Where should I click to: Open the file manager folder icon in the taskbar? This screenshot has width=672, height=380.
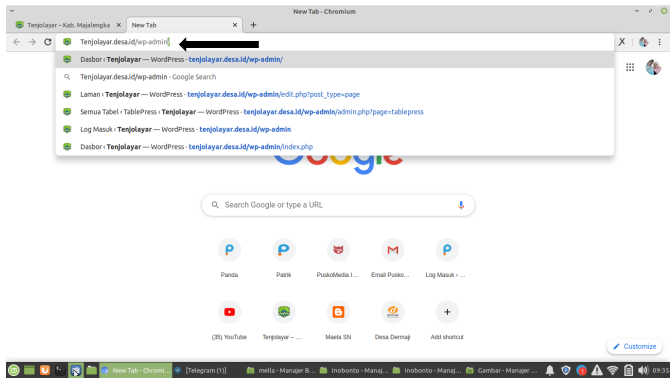tap(91, 370)
